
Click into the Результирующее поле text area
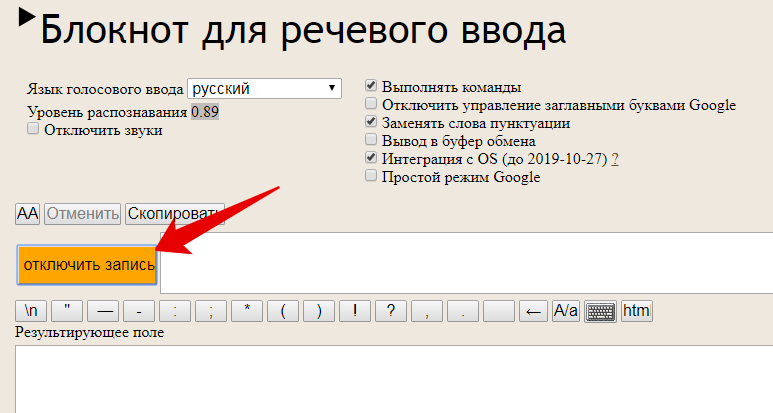tap(394, 379)
